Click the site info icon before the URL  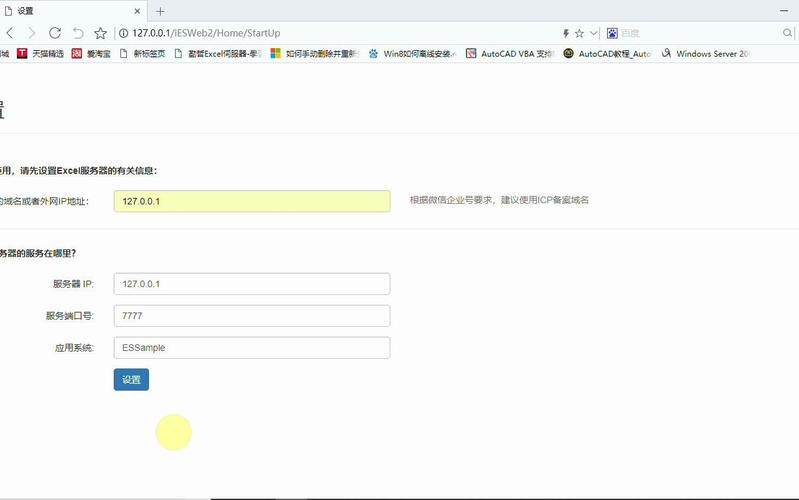tap(123, 33)
